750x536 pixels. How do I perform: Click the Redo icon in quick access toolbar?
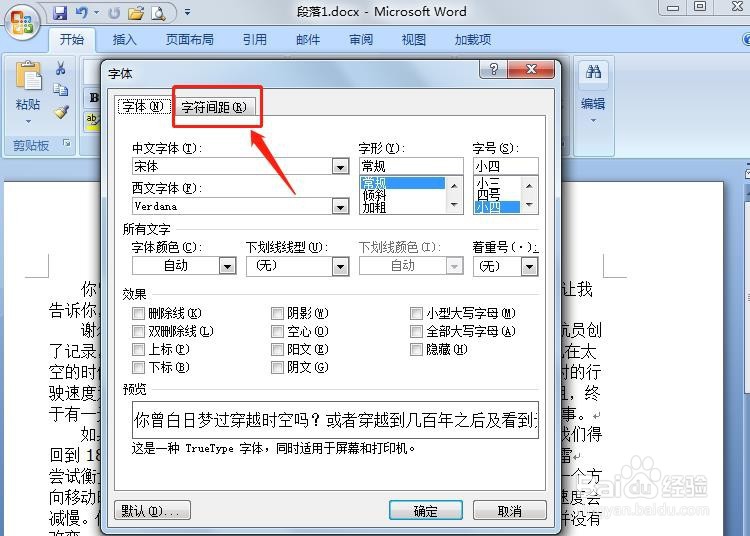pyautogui.click(x=114, y=13)
